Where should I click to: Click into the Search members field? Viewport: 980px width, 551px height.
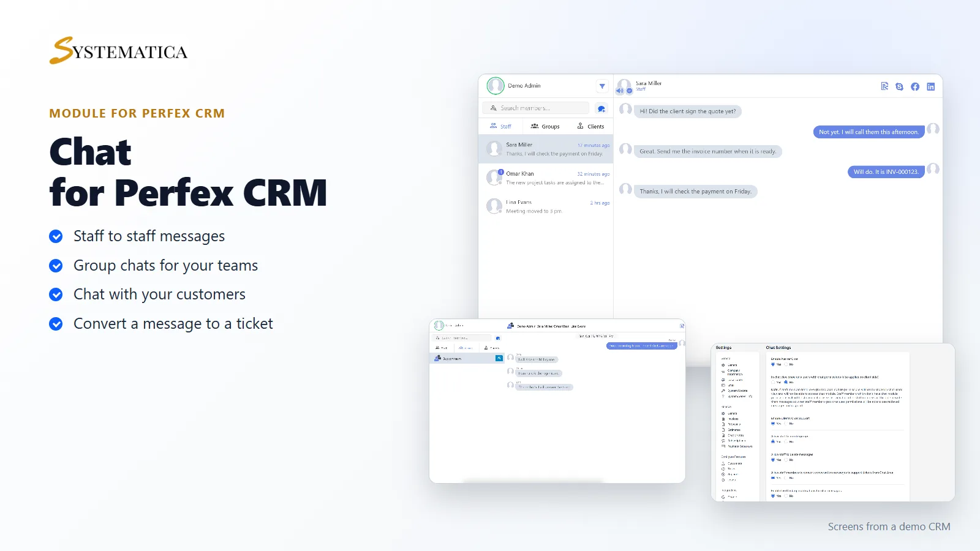536,108
